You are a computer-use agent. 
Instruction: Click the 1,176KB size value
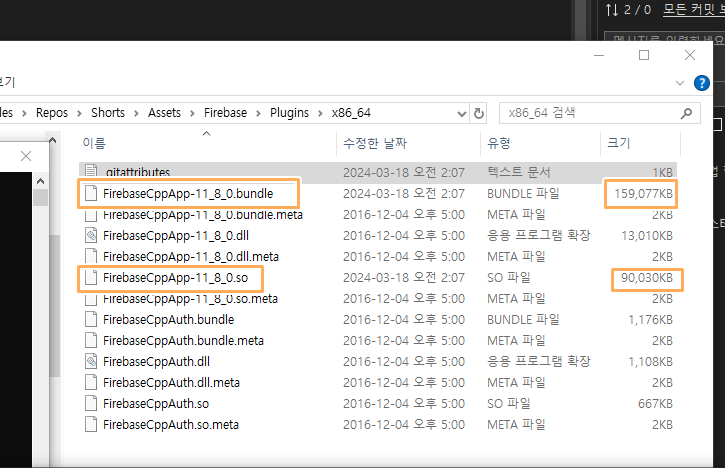(650, 320)
